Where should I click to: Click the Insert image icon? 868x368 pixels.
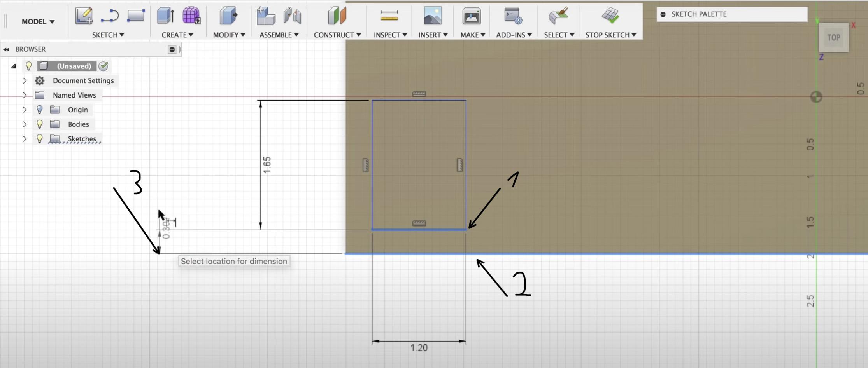tap(433, 16)
